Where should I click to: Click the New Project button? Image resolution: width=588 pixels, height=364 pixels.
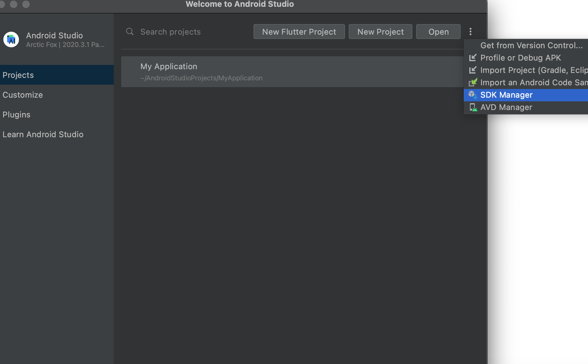point(380,32)
